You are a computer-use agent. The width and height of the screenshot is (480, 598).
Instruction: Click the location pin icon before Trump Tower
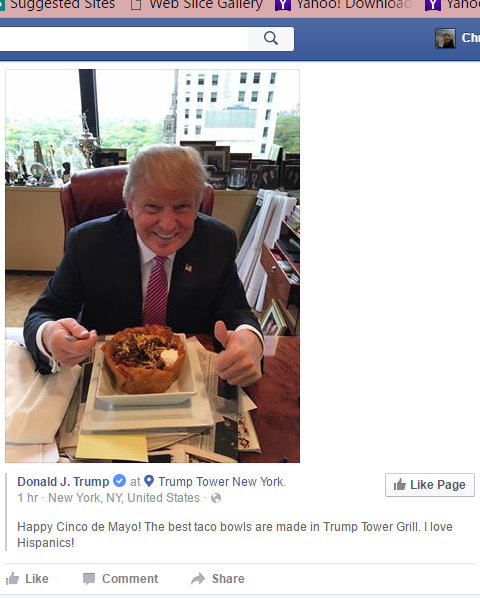pos(149,481)
